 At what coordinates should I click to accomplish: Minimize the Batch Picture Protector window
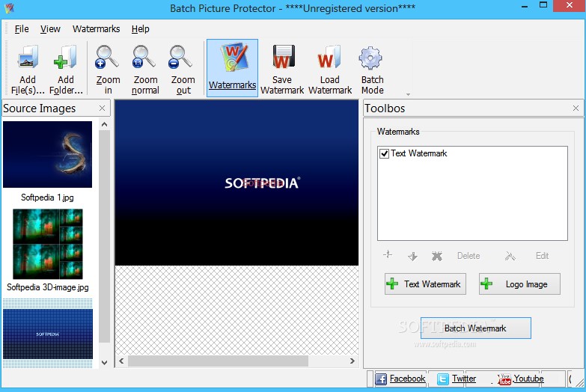tap(525, 6)
